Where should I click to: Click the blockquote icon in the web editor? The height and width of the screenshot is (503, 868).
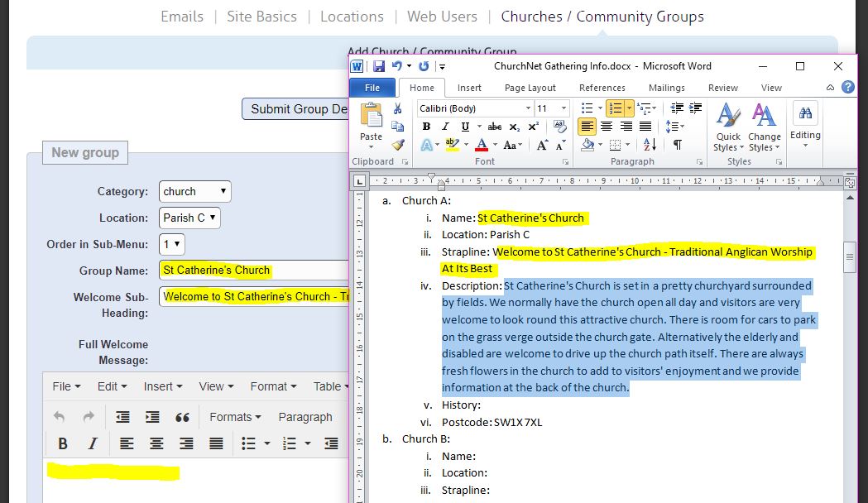tap(184, 417)
